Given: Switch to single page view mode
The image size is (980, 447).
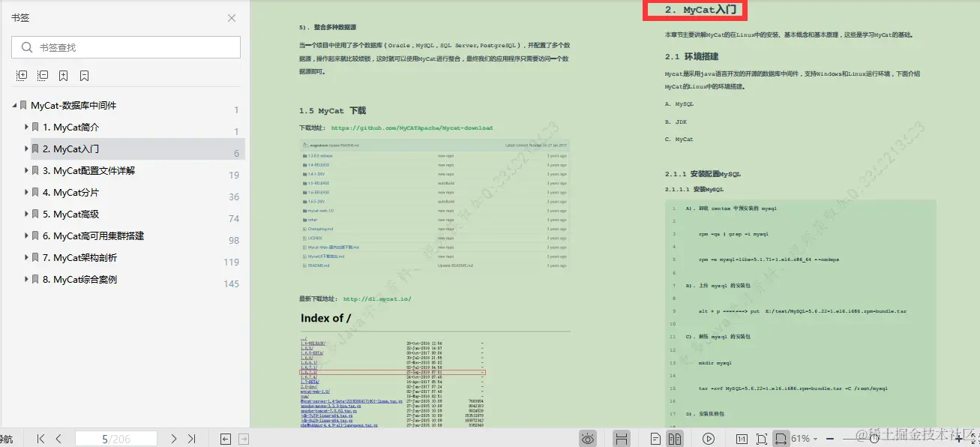Looking at the screenshot, I should coord(655,439).
